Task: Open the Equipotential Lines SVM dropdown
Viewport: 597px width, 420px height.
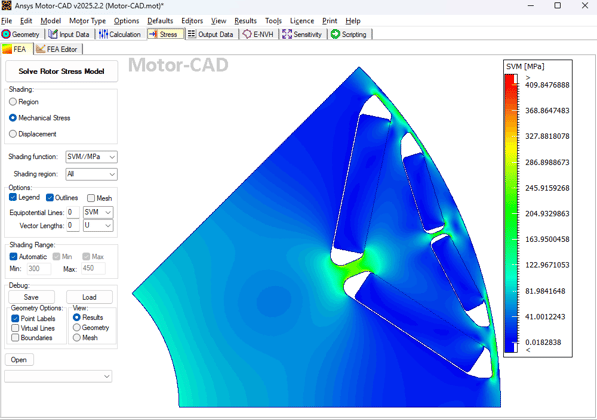Action: (98, 212)
